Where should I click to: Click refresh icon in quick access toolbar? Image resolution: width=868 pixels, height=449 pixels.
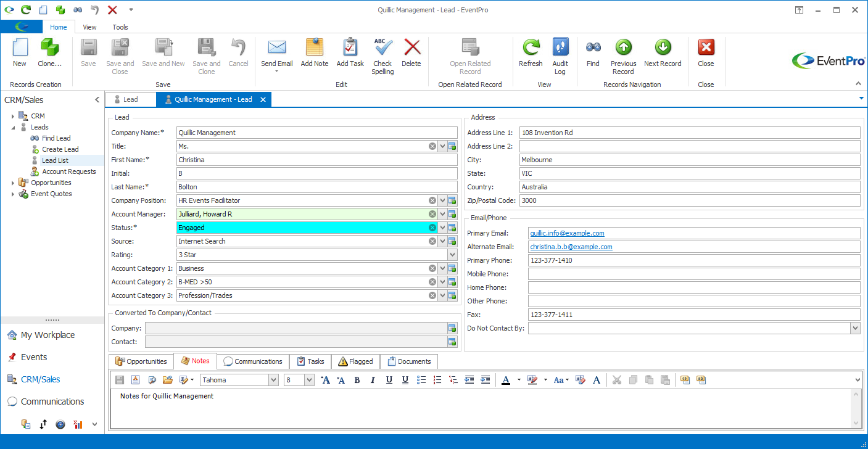tap(26, 10)
